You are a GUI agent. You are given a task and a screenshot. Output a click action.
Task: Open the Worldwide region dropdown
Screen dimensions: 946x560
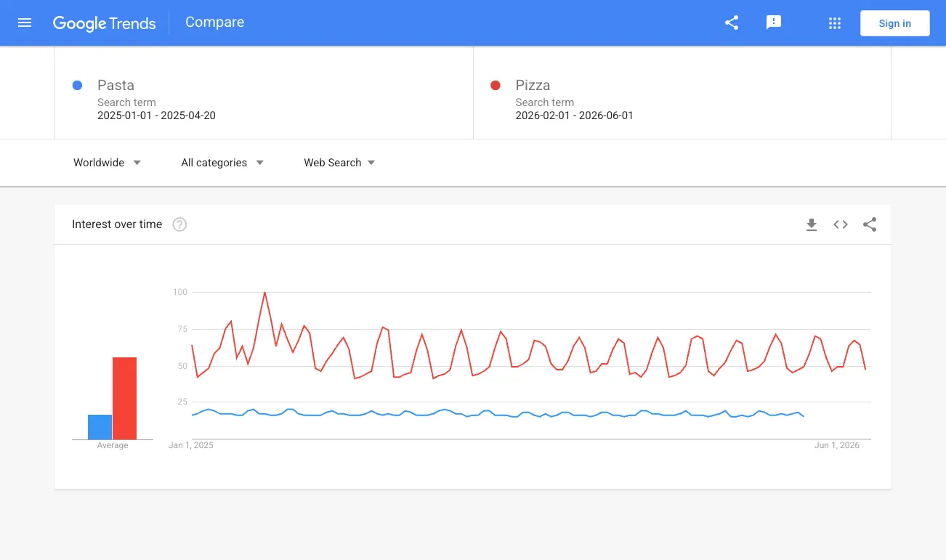[107, 163]
